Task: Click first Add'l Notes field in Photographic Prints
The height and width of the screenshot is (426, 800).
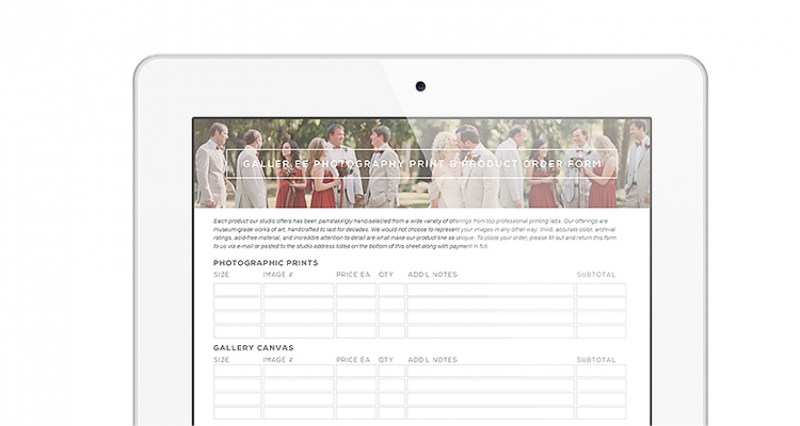Action: (x=490, y=290)
